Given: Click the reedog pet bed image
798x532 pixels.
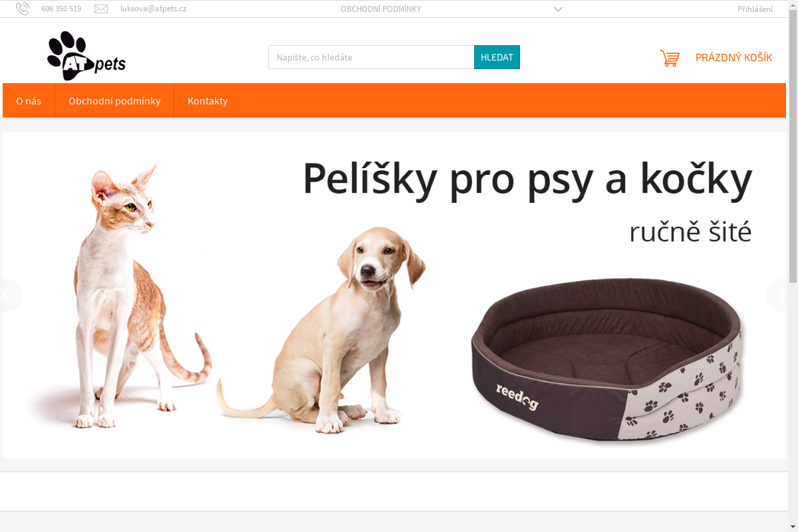Looking at the screenshot, I should click(x=608, y=359).
